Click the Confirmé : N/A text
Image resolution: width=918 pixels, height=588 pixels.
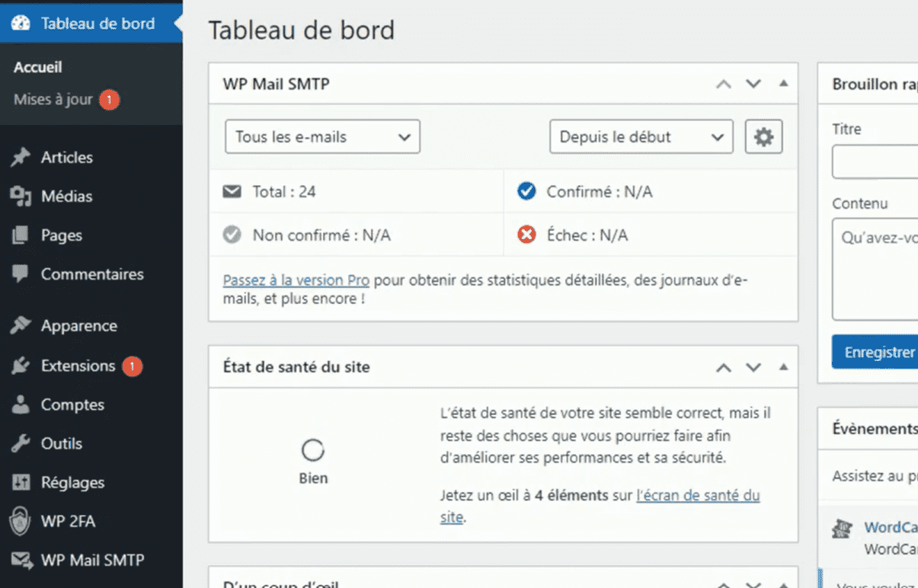tap(600, 192)
